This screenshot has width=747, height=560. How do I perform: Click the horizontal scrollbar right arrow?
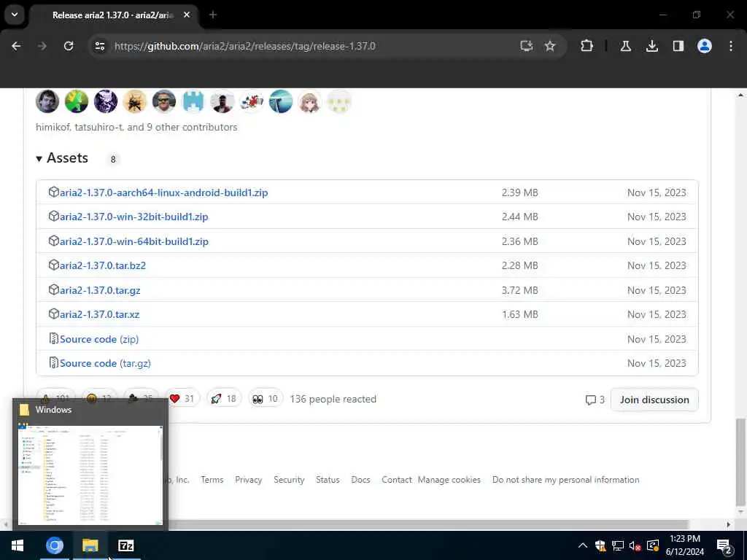point(729,524)
